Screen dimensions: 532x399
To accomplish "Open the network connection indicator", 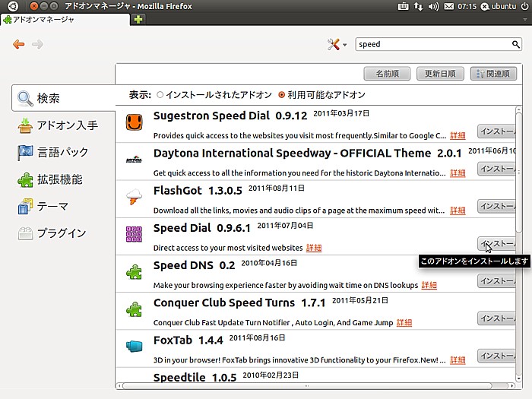I will pyautogui.click(x=418, y=6).
